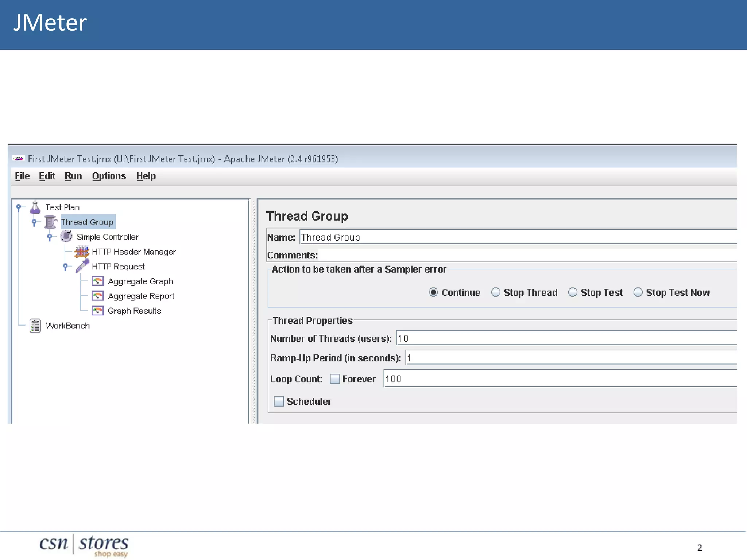
Task: Select Graph Results in the tree
Action: pyautogui.click(x=134, y=311)
